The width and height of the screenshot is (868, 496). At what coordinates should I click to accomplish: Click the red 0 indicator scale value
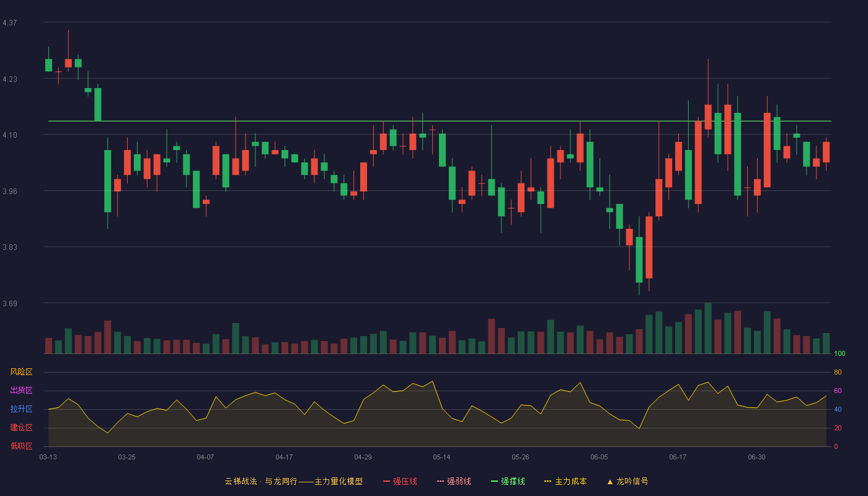[836, 446]
